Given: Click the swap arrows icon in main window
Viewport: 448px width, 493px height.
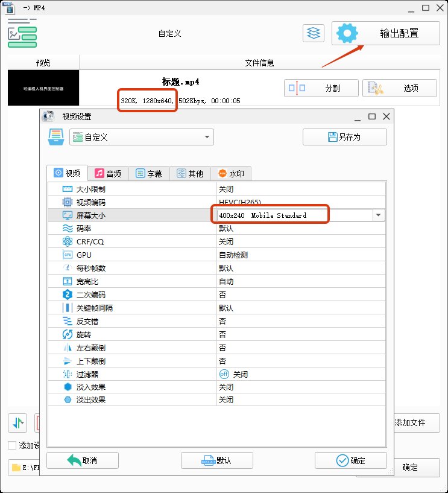Looking at the screenshot, I should point(17,423).
